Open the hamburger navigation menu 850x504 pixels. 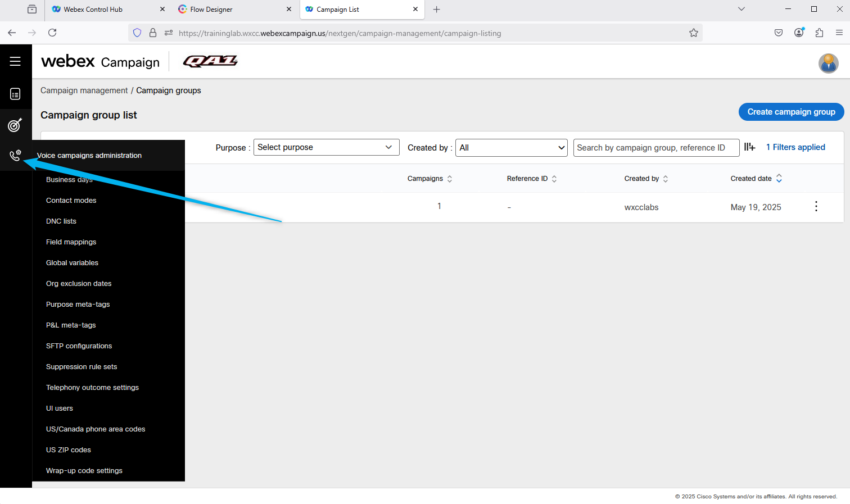pos(15,61)
